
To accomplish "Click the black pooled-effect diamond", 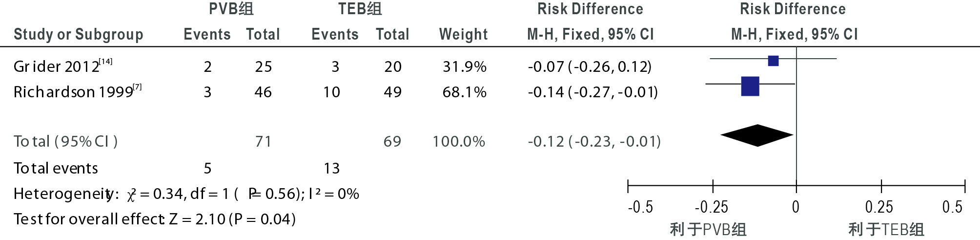I will pyautogui.click(x=757, y=135).
